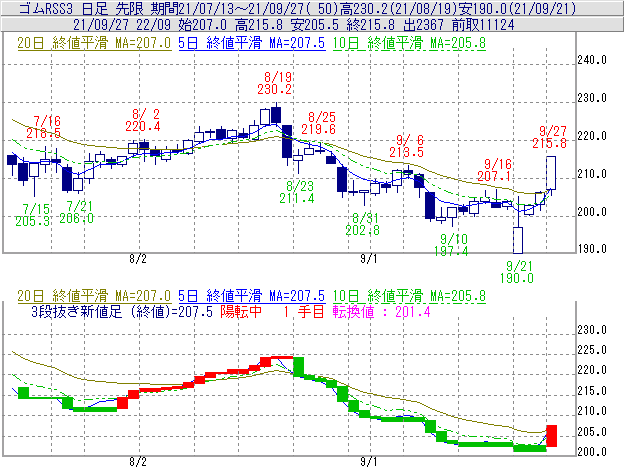Click the magenta 転換値 : 201.4 text
Viewport: 624px width, 475px height.
click(x=382, y=311)
